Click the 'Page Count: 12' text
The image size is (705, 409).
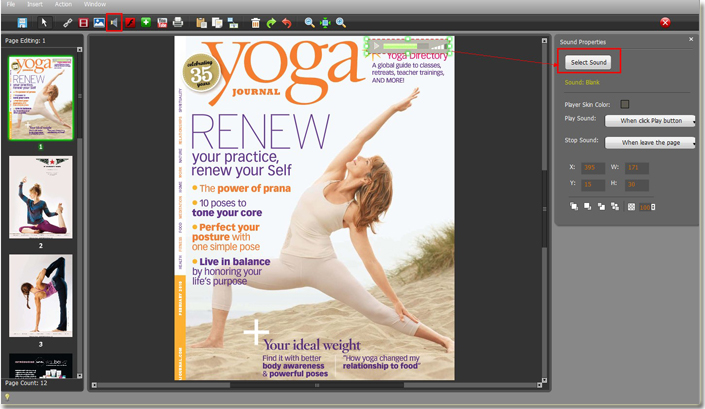(26, 383)
